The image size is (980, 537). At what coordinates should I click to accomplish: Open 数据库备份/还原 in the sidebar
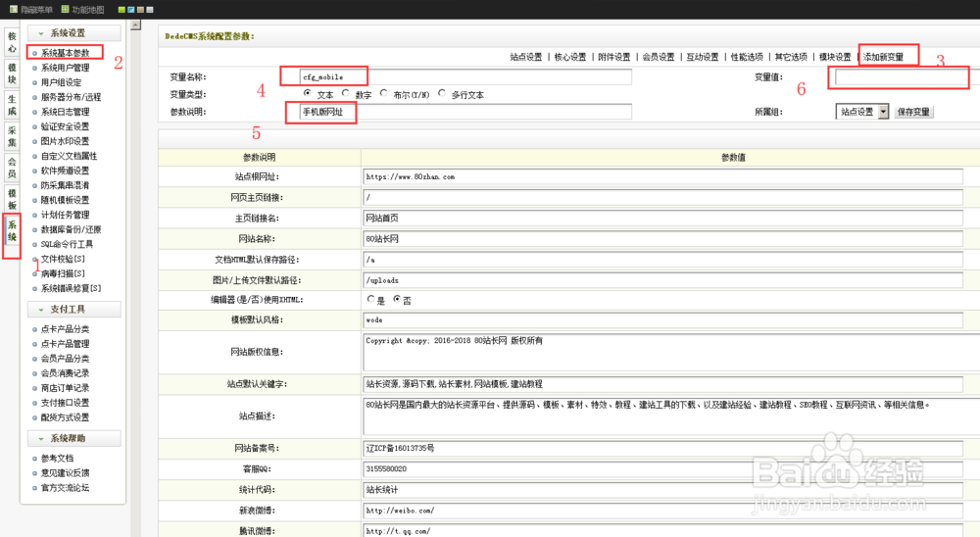pos(71,229)
